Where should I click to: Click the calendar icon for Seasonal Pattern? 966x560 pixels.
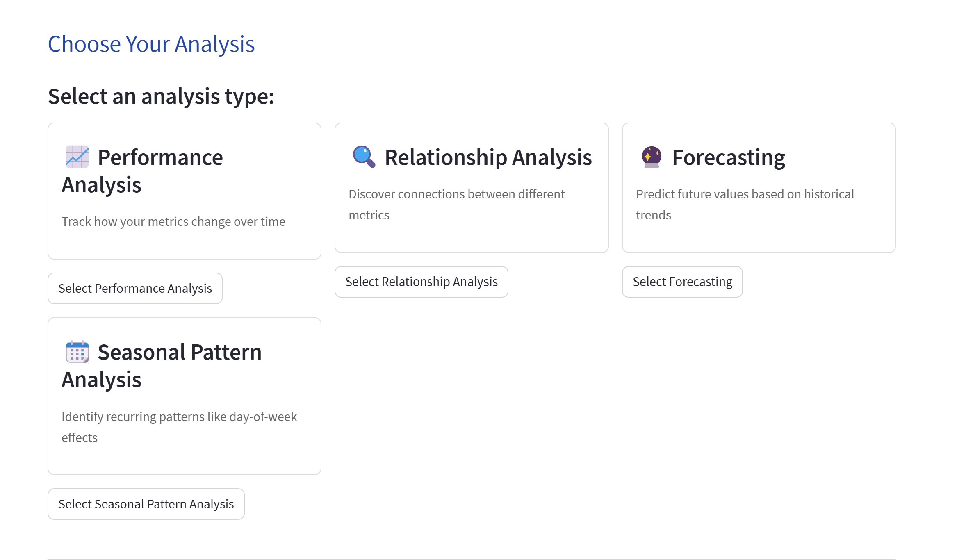coord(77,352)
